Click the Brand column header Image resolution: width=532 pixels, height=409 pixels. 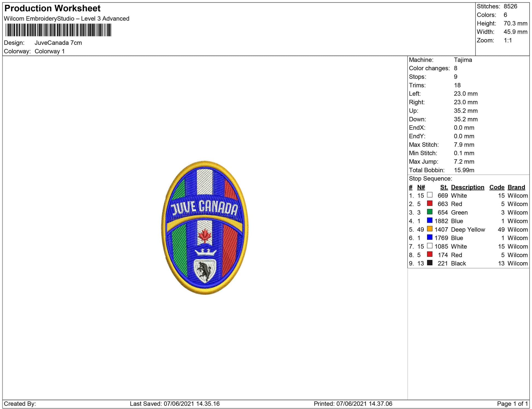click(516, 187)
